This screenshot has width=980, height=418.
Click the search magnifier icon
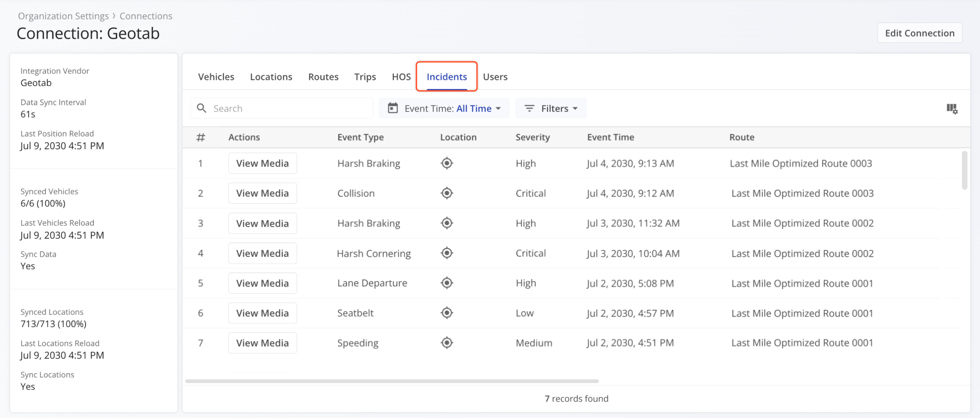(202, 108)
